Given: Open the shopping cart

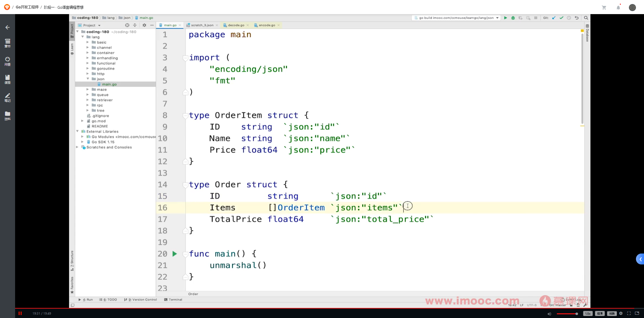Looking at the screenshot, I should coord(604,7).
